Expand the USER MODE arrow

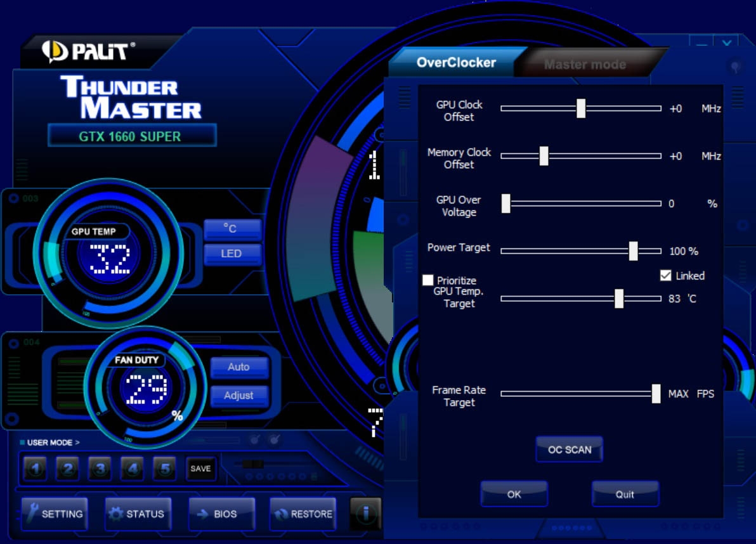tap(77, 443)
